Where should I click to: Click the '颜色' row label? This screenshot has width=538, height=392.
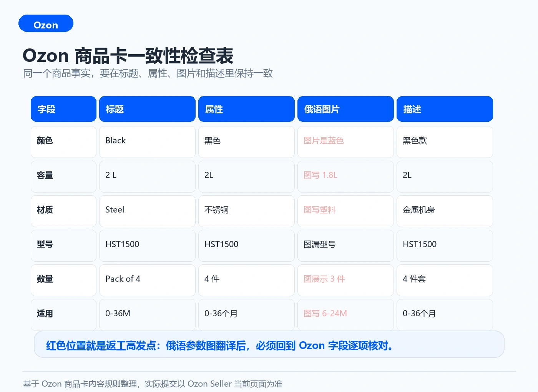(x=63, y=142)
